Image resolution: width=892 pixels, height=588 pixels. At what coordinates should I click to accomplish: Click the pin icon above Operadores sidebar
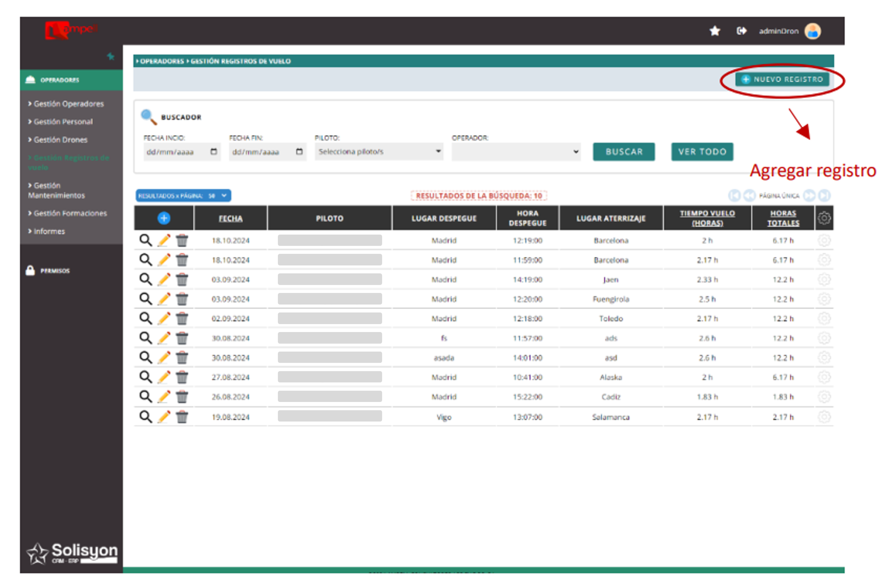(x=110, y=57)
